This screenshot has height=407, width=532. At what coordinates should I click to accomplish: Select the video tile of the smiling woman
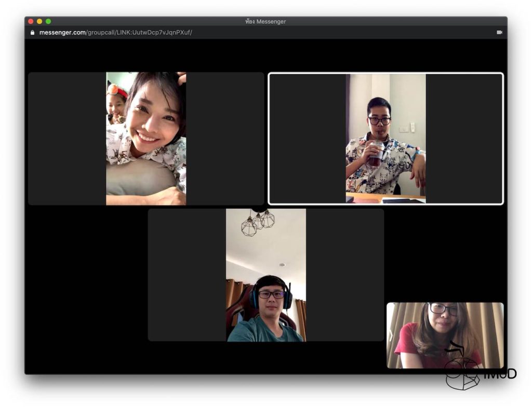146,139
